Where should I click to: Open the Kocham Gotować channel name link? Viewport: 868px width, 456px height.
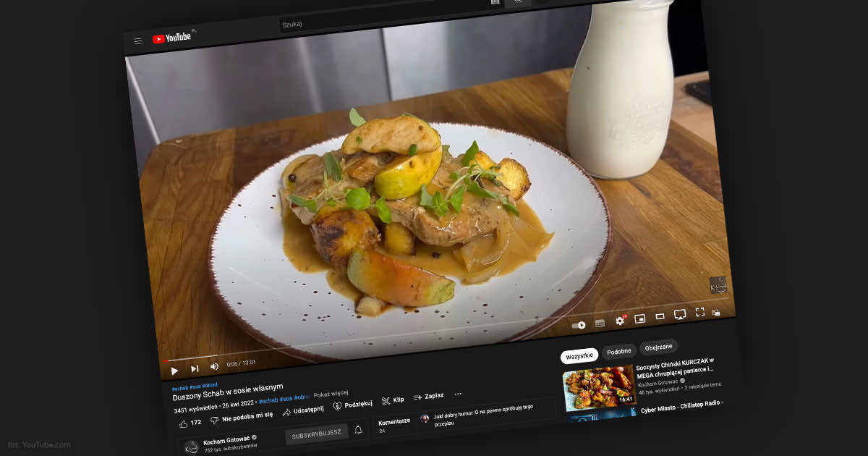click(226, 441)
